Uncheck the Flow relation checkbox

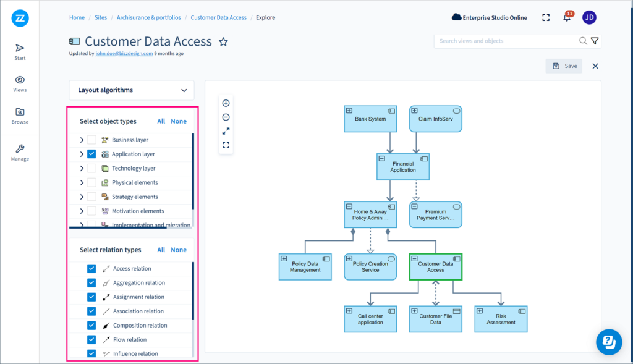(x=91, y=340)
